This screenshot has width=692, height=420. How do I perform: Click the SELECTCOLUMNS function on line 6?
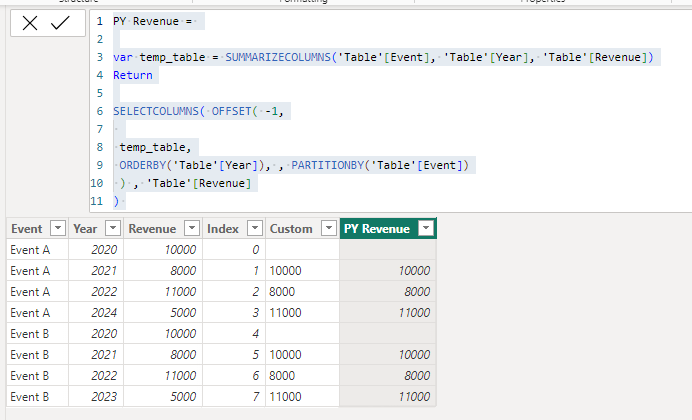pos(156,111)
